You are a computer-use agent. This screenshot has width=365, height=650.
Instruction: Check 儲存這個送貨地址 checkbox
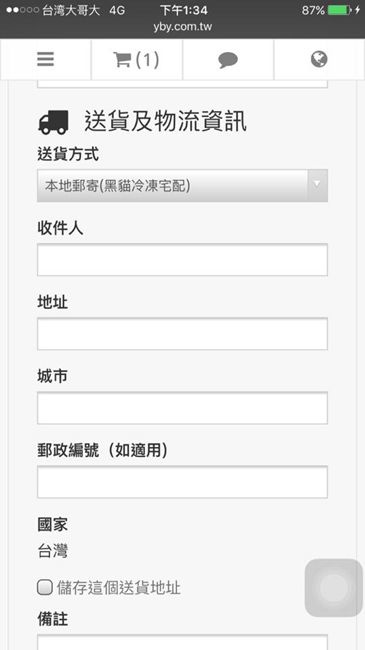point(45,587)
